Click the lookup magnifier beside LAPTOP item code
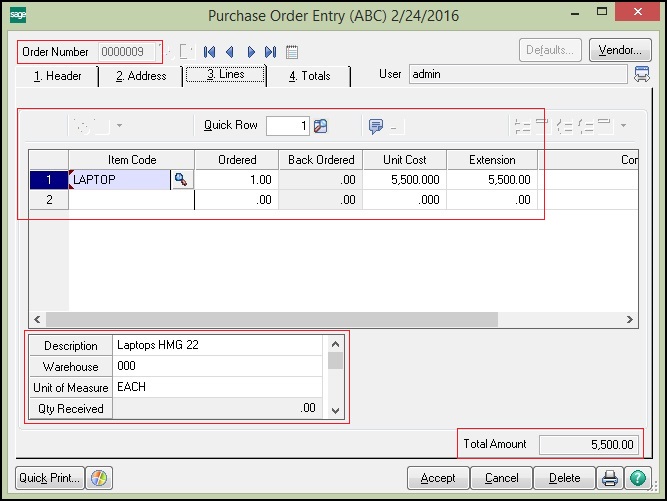 click(181, 179)
